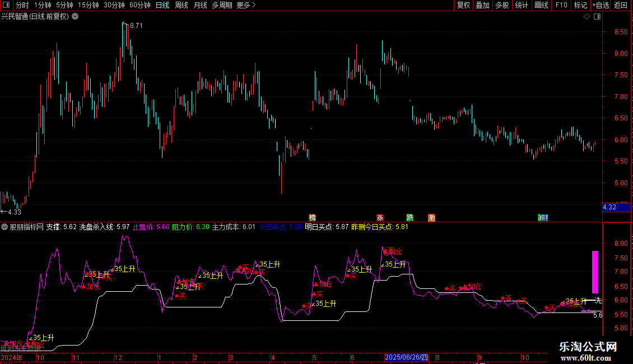This screenshot has width=633, height=364.
Task: Click the 支撑: 5.62 indicator value
Action: tap(62, 227)
